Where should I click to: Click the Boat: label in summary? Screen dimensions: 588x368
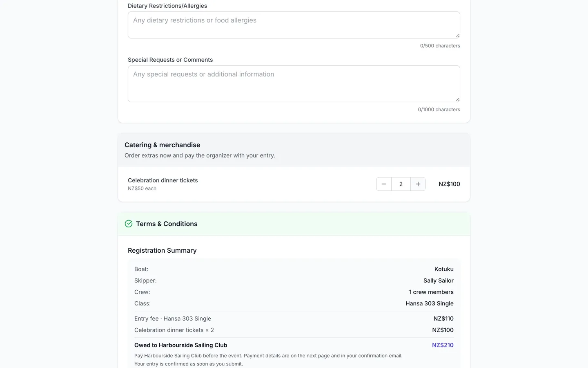[x=141, y=269]
